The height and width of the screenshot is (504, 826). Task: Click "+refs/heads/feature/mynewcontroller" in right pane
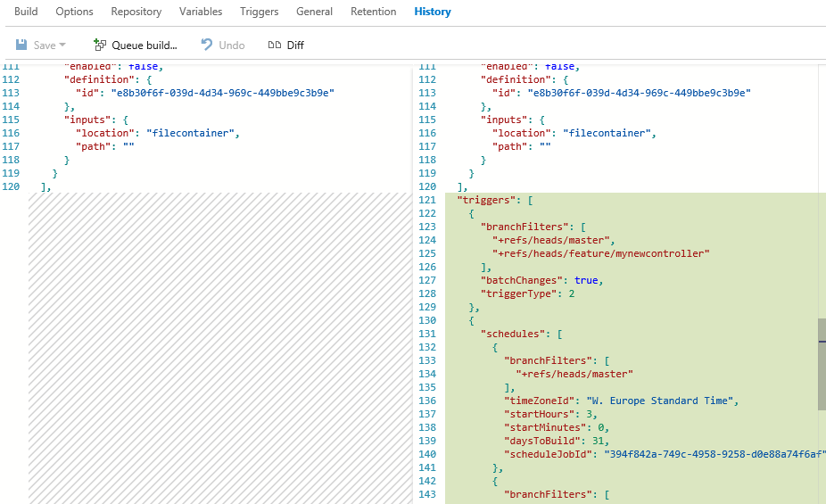point(601,253)
